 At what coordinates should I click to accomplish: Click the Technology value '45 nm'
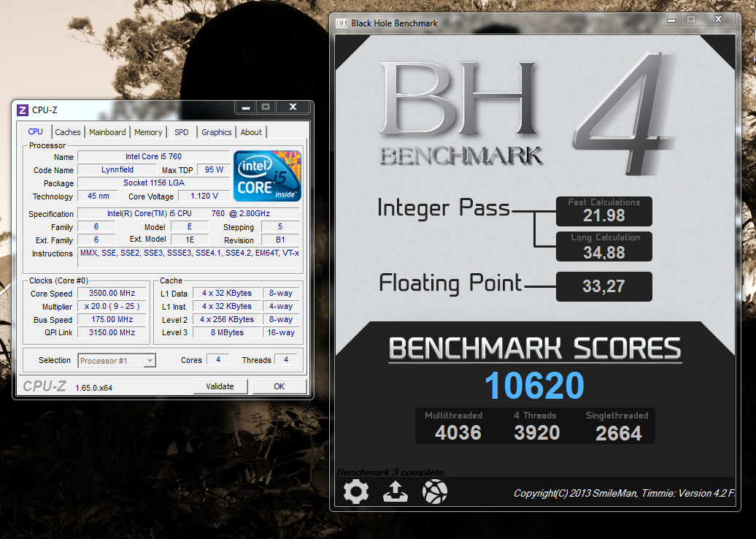tap(98, 196)
